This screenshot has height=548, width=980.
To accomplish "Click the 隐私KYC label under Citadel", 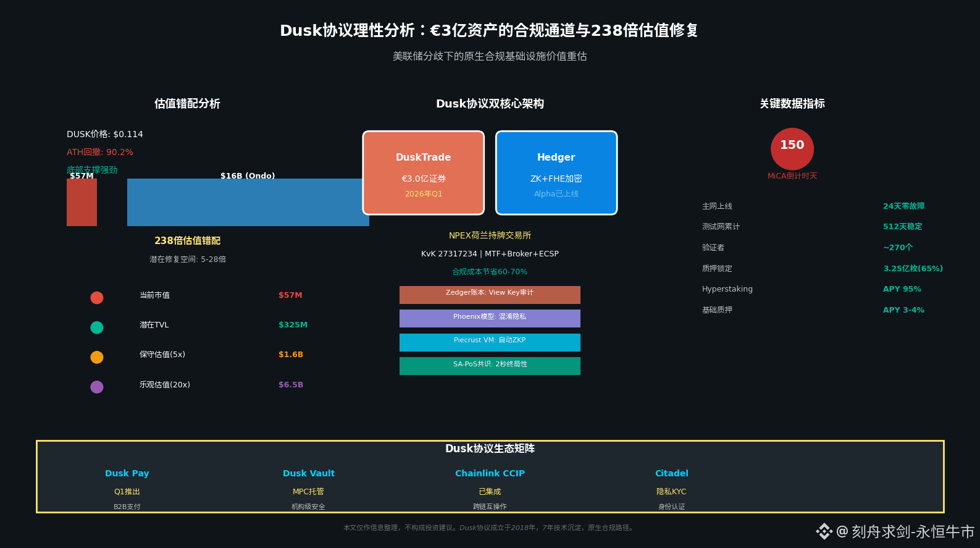I will [x=671, y=492].
